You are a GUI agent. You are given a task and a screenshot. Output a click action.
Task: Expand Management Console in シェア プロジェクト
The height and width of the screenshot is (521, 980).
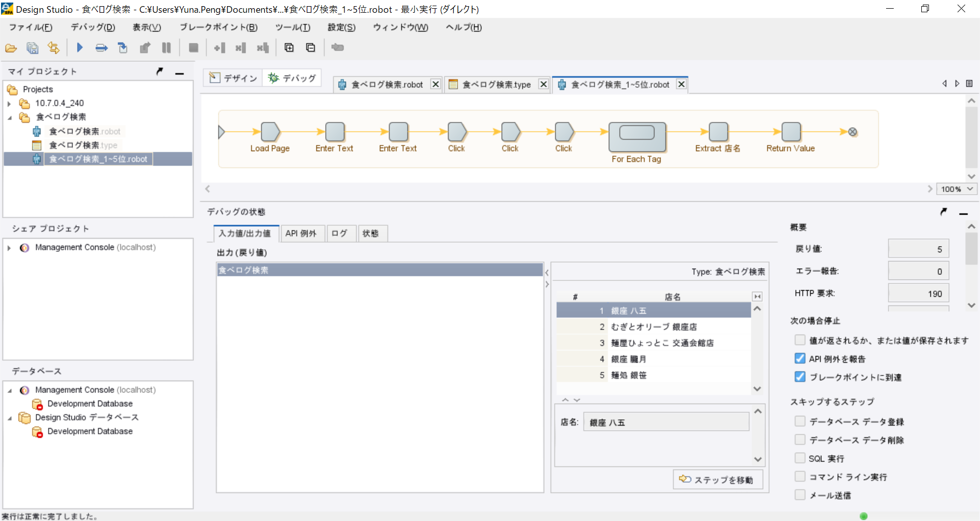(x=9, y=248)
